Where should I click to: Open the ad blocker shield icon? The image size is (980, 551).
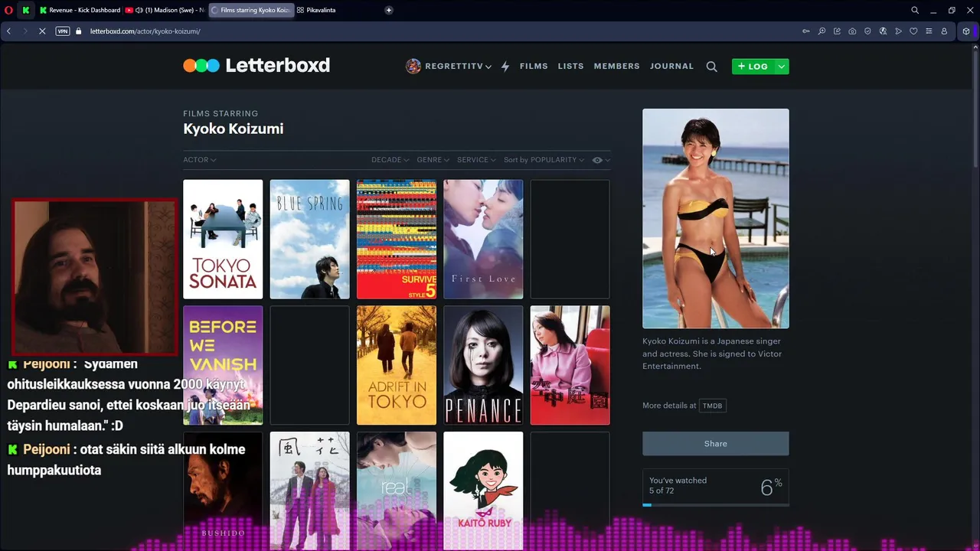(x=867, y=31)
